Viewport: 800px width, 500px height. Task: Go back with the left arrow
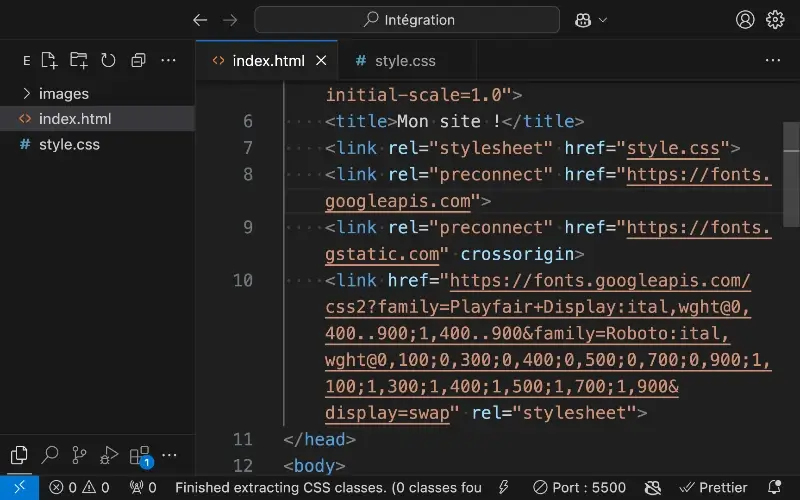[200, 20]
